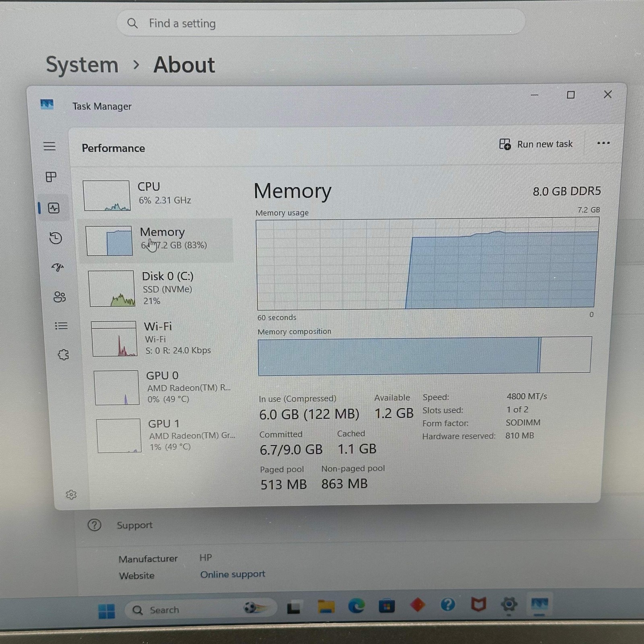Open Task Manager settings gear
This screenshot has height=644, width=644.
point(71,495)
